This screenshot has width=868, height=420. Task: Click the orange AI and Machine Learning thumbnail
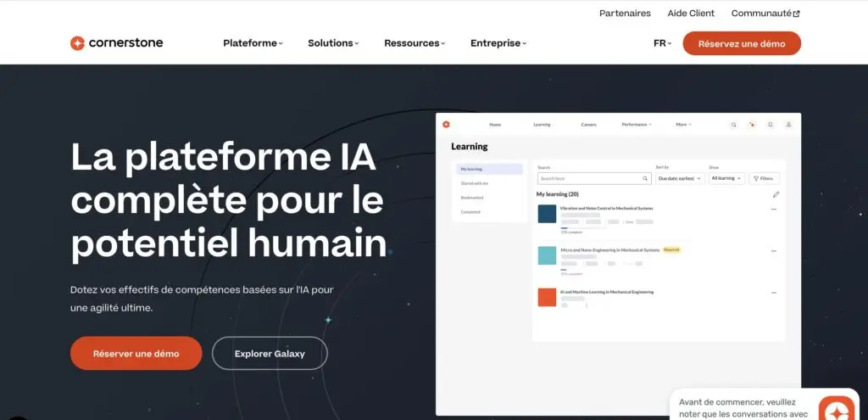coord(547,297)
